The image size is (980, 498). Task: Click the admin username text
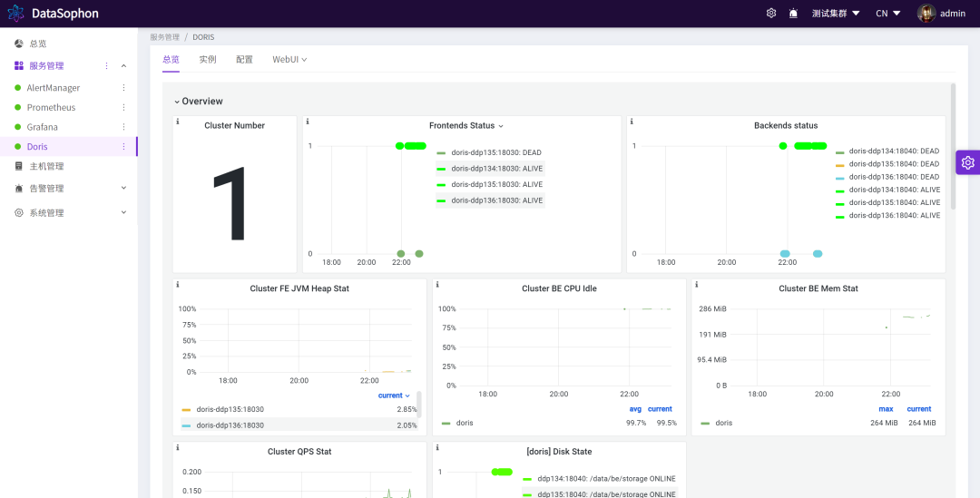tap(953, 13)
